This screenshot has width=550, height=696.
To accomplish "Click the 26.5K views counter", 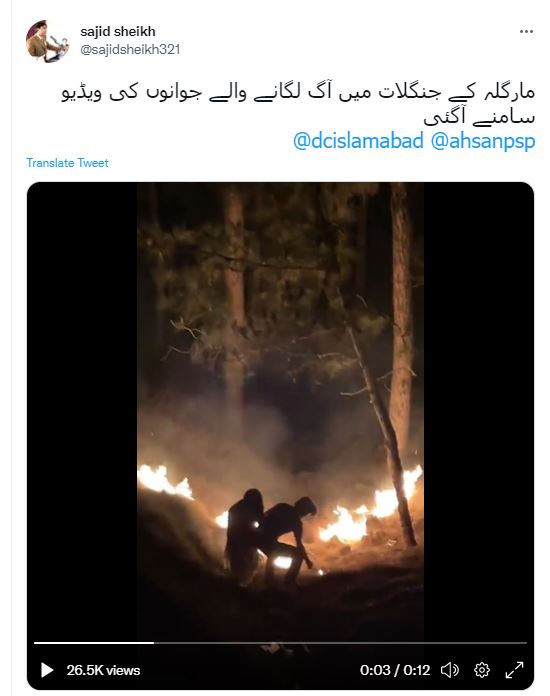I will click(x=103, y=670).
